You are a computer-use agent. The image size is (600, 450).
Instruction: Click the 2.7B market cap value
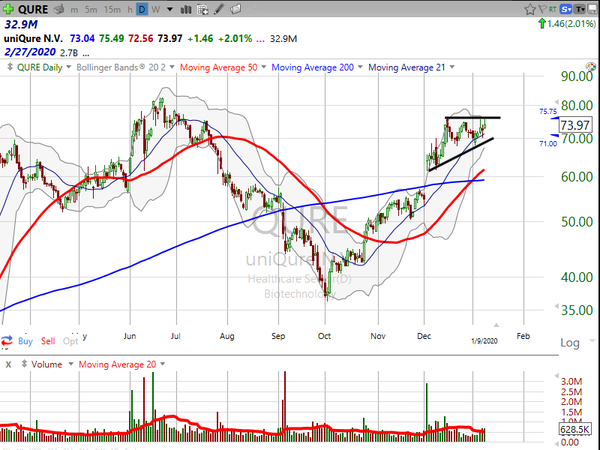(x=69, y=53)
